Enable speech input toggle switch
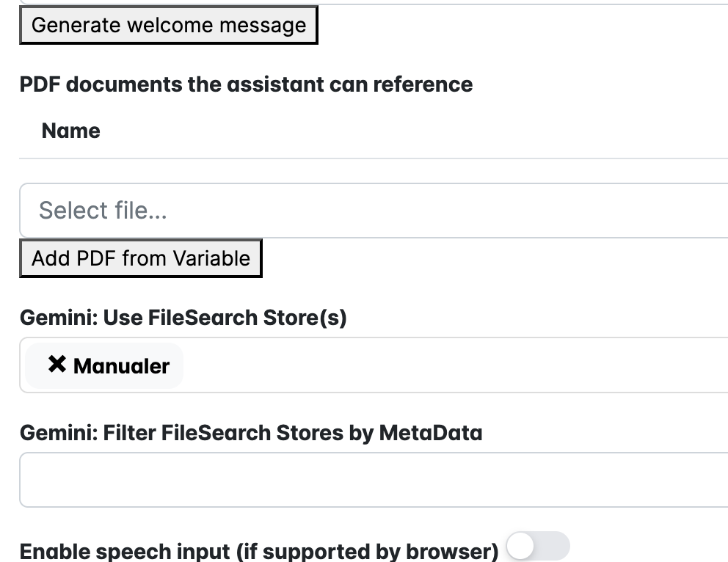 pos(538,547)
